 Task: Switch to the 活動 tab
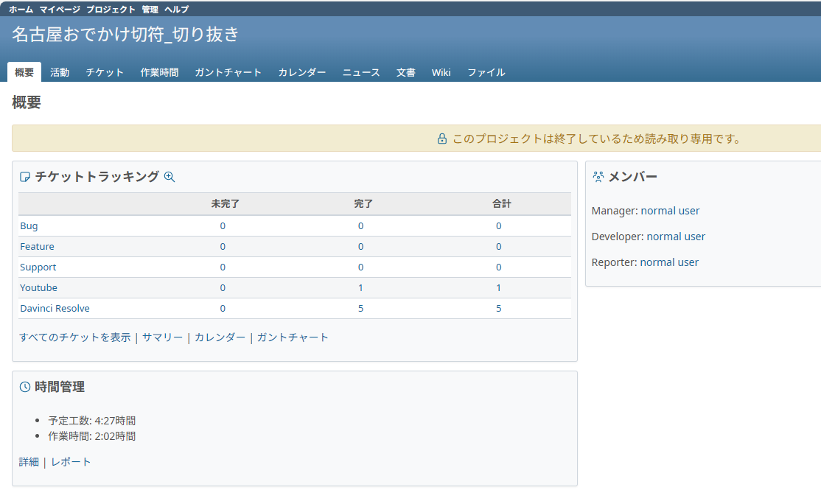pos(60,72)
